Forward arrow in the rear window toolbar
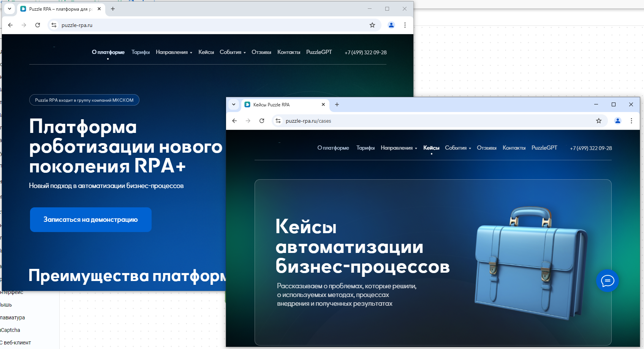The width and height of the screenshot is (644, 349). (x=24, y=25)
